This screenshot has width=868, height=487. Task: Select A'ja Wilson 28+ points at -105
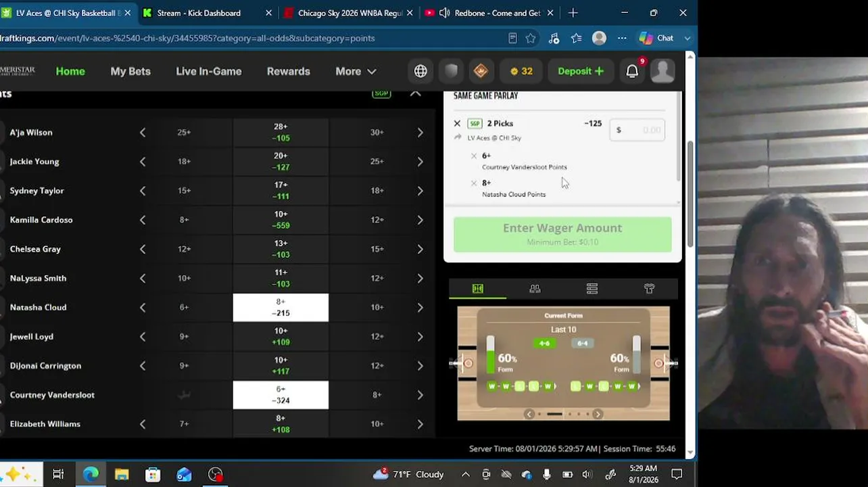click(x=281, y=133)
